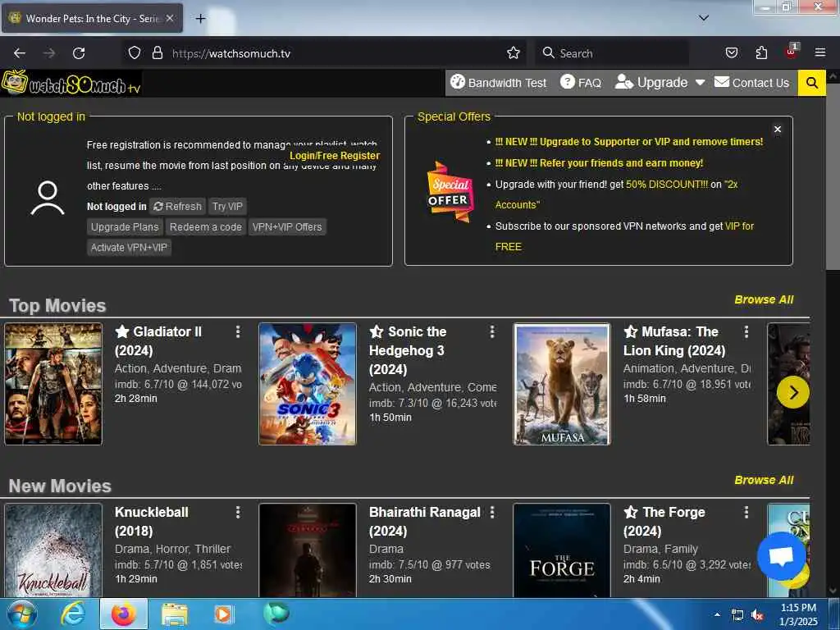Open the three-dot menu for The Forge
This screenshot has height=630, width=840.
pyautogui.click(x=746, y=513)
